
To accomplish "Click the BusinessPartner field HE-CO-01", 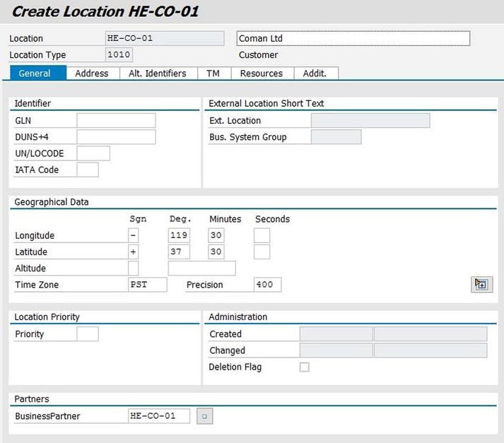I will 159,416.
